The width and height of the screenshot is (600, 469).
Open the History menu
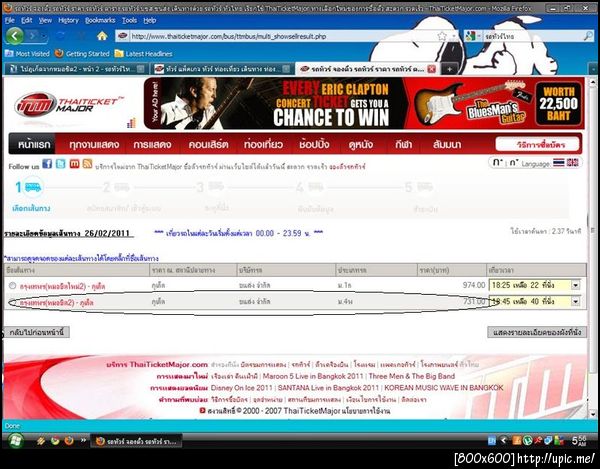tap(68, 20)
